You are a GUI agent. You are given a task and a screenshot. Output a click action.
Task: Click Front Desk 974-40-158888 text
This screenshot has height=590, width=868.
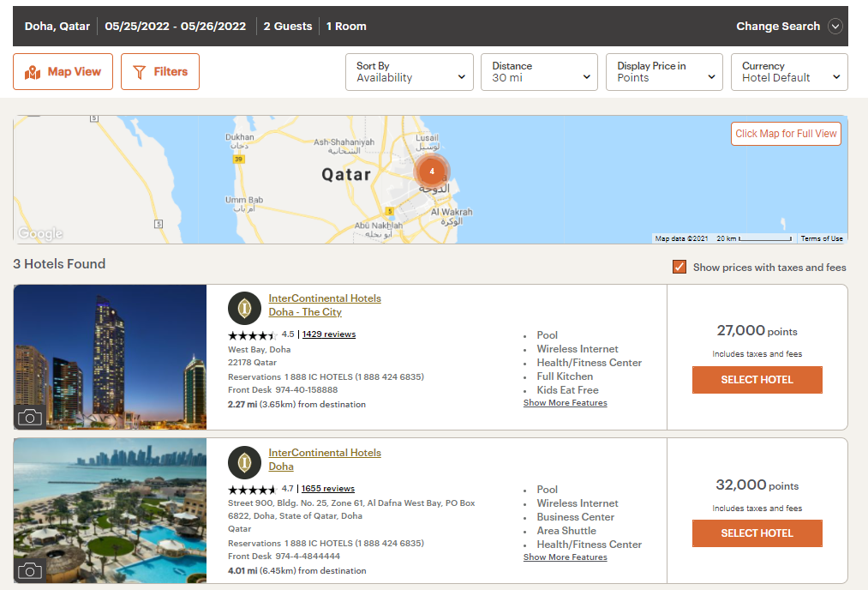click(x=282, y=390)
